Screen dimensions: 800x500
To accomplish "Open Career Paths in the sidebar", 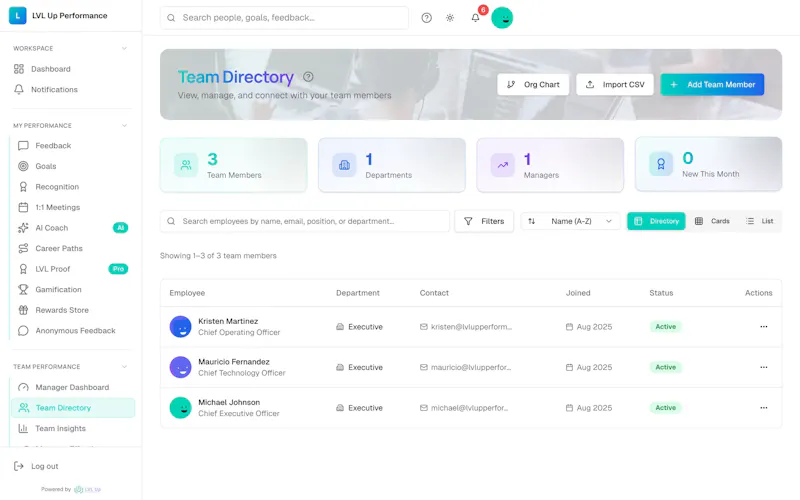I will pyautogui.click(x=72, y=248).
